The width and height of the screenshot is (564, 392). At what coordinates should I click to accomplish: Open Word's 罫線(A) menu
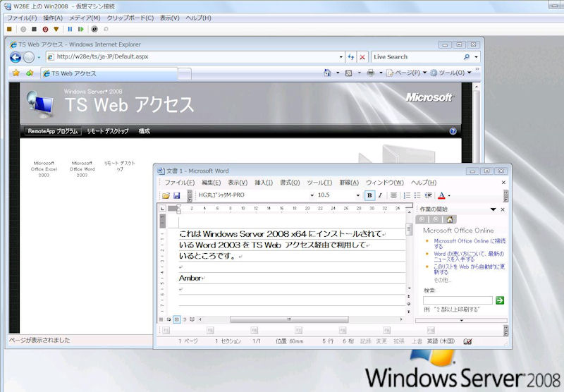[x=349, y=183]
